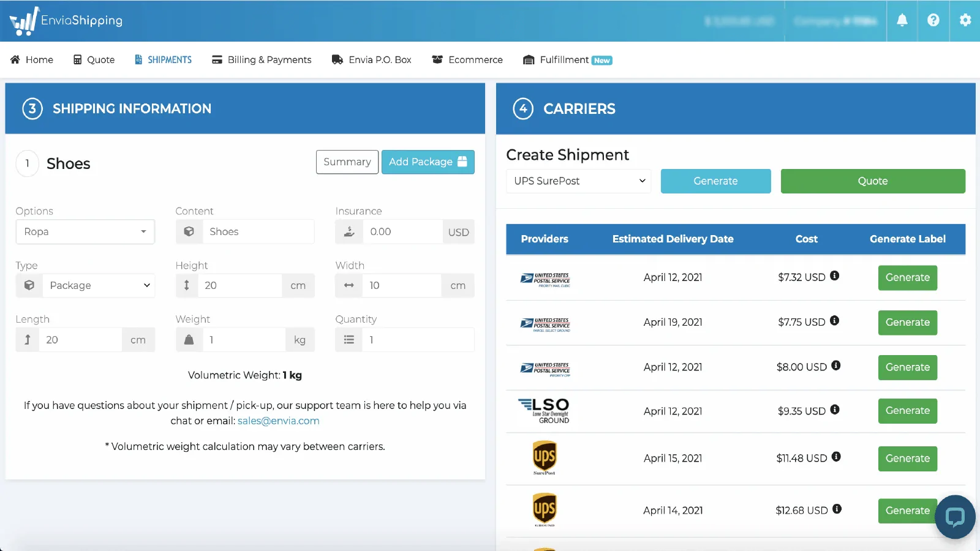
Task: Click the Volumetric Weight 1 kg text
Action: [245, 375]
